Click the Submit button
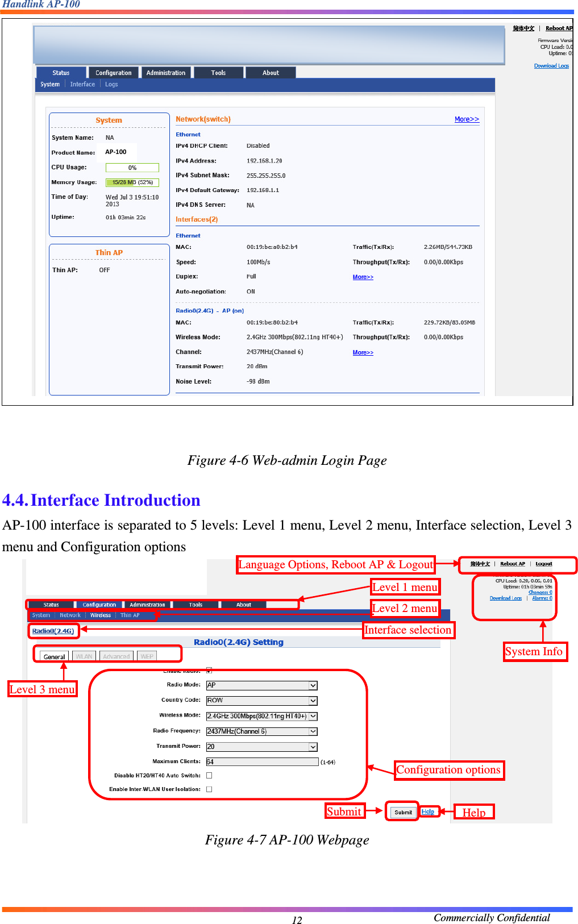This screenshot has height=924, width=578. [403, 812]
